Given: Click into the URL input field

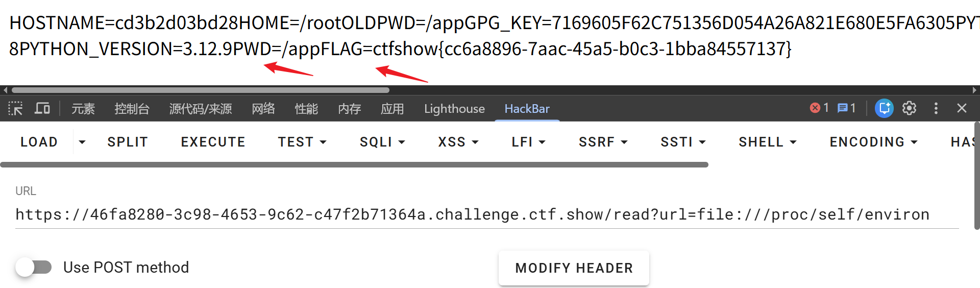Looking at the screenshot, I should tap(487, 214).
